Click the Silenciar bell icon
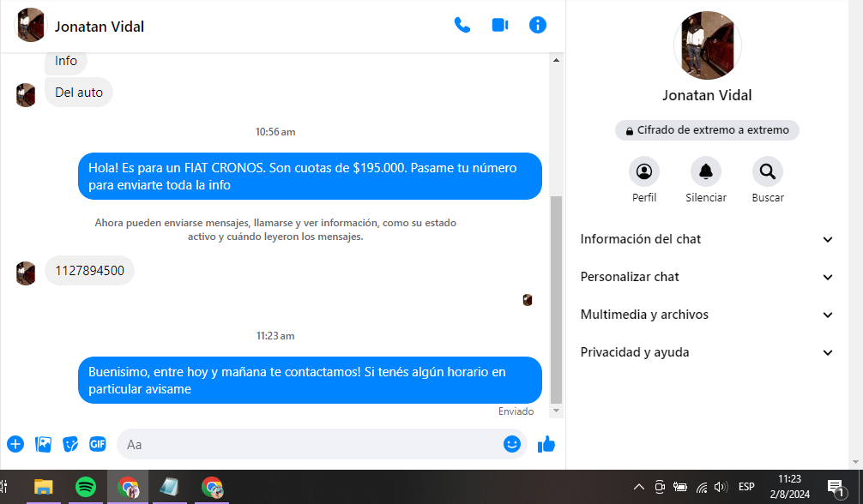This screenshot has height=504, width=863. coord(706,171)
